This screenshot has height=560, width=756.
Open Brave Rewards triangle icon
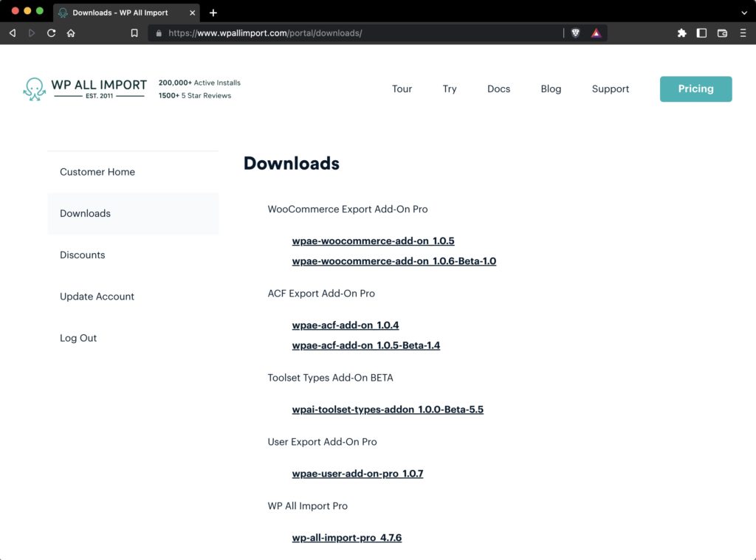[x=596, y=32]
